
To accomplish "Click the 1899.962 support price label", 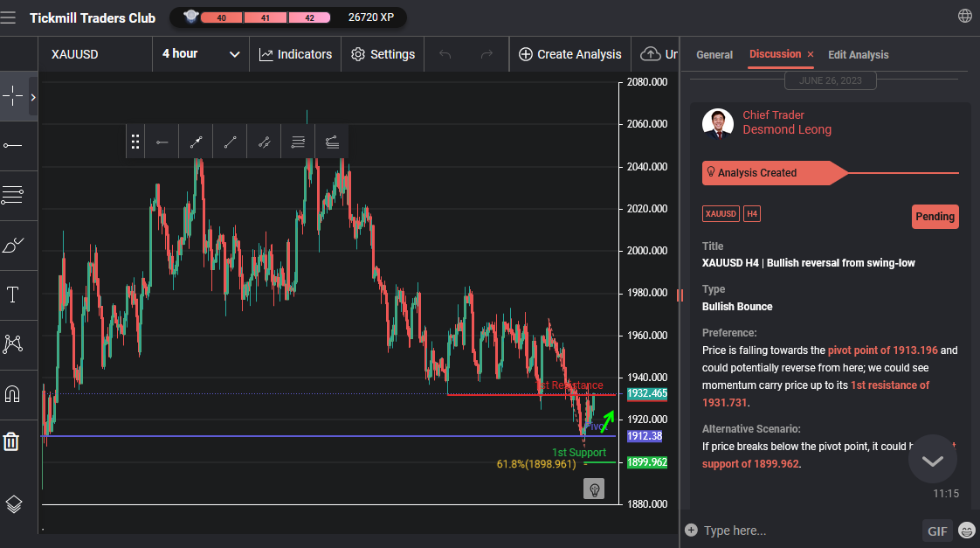I will pyautogui.click(x=647, y=462).
